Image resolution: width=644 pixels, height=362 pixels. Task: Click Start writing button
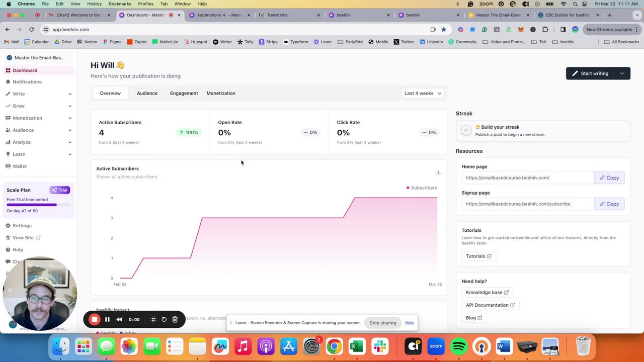click(x=590, y=73)
